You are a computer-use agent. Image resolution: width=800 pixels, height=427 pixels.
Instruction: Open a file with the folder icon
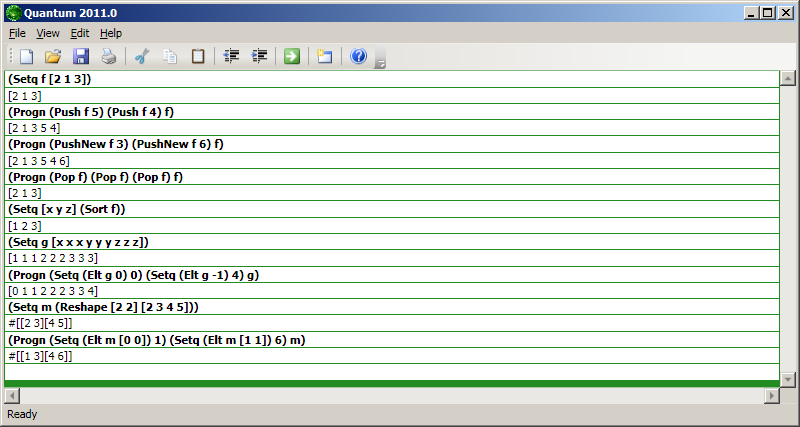(x=53, y=56)
